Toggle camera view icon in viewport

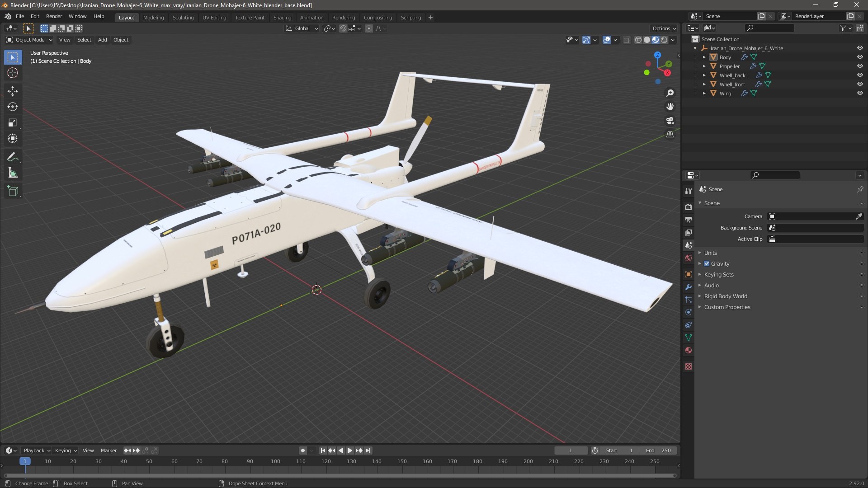670,121
